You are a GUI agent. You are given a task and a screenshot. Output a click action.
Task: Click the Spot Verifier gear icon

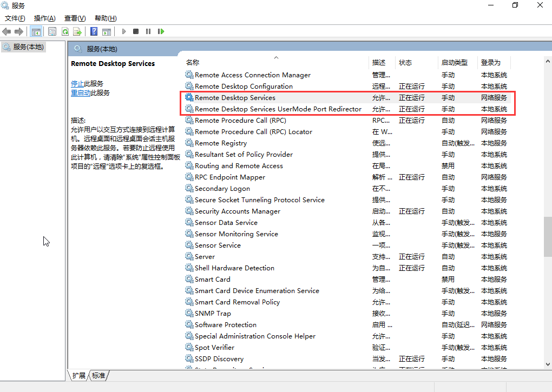click(x=189, y=347)
